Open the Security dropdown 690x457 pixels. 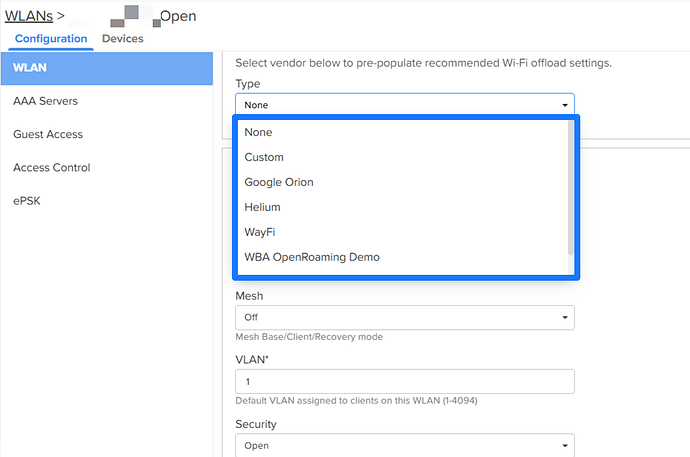[404, 446]
